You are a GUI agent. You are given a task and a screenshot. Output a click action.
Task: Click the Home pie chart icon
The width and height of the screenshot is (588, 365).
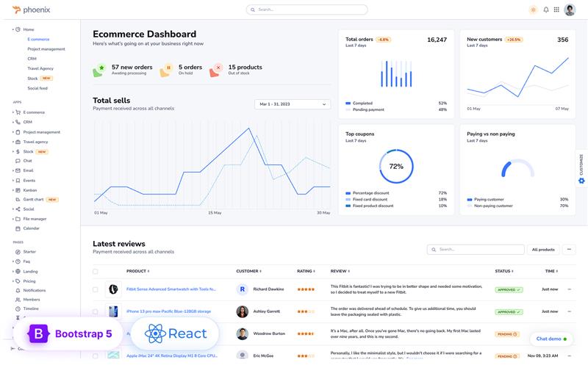(x=18, y=29)
